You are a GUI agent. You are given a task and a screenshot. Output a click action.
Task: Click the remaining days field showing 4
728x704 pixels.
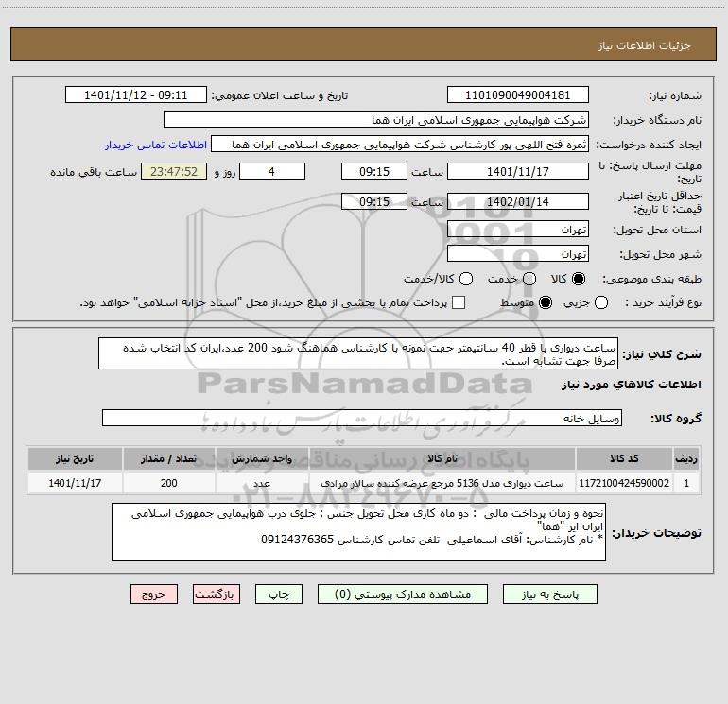coord(272,172)
